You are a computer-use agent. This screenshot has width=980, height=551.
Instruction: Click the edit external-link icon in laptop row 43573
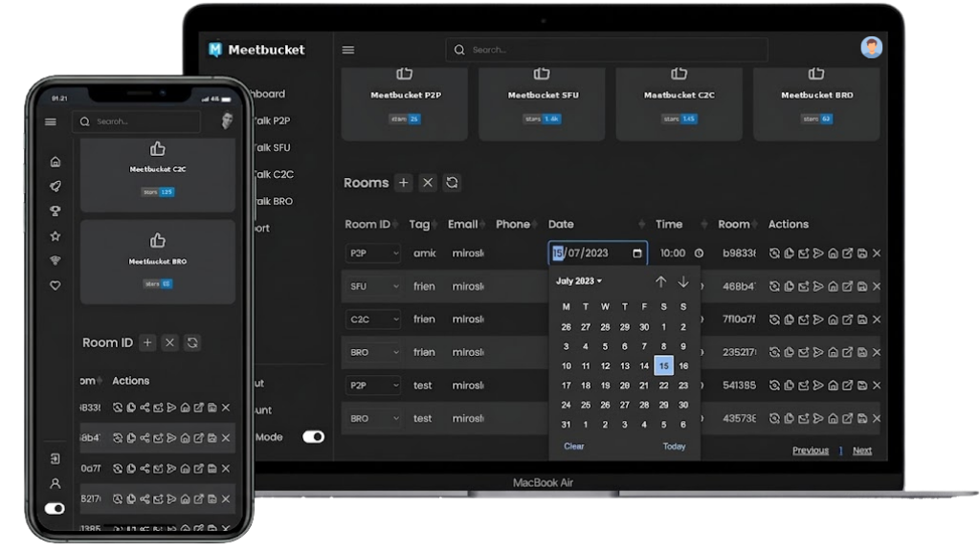pos(848,419)
